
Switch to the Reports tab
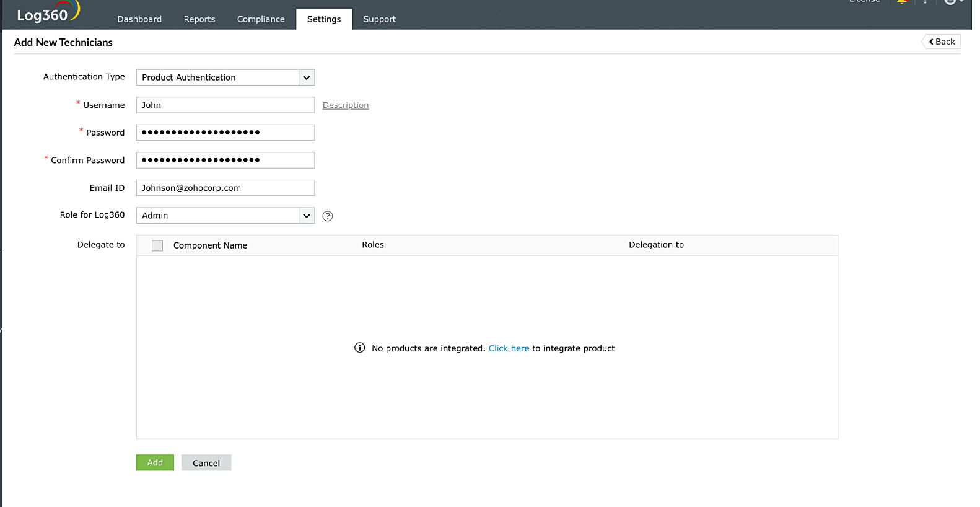pos(199,19)
